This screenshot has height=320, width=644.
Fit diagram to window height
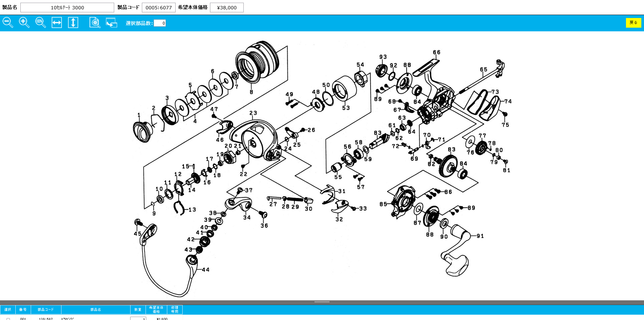tap(73, 23)
